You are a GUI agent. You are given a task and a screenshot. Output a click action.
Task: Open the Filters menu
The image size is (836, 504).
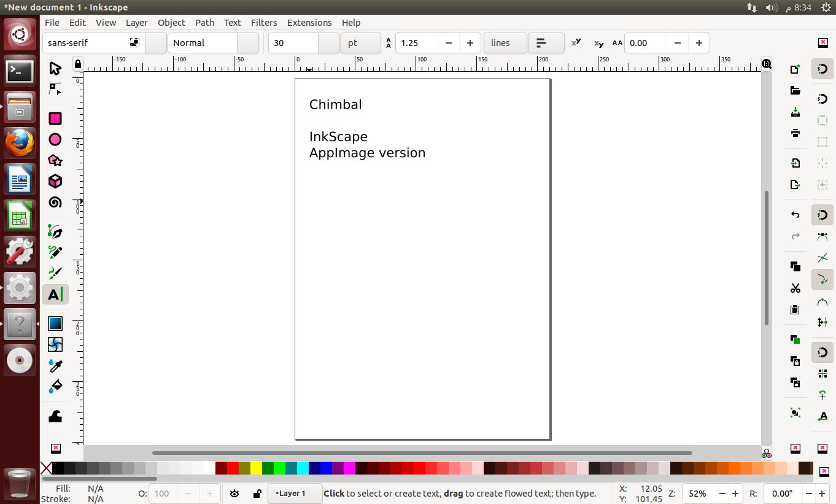264,22
